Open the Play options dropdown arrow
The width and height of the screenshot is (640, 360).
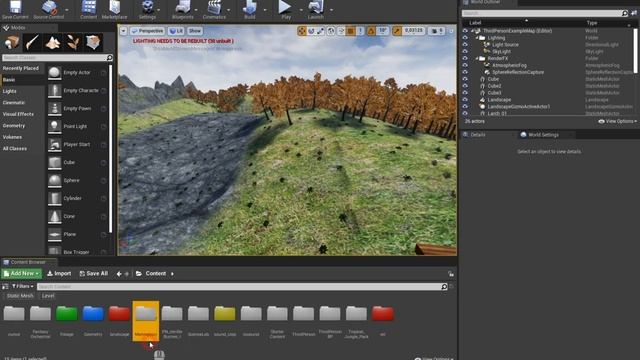[x=301, y=10]
